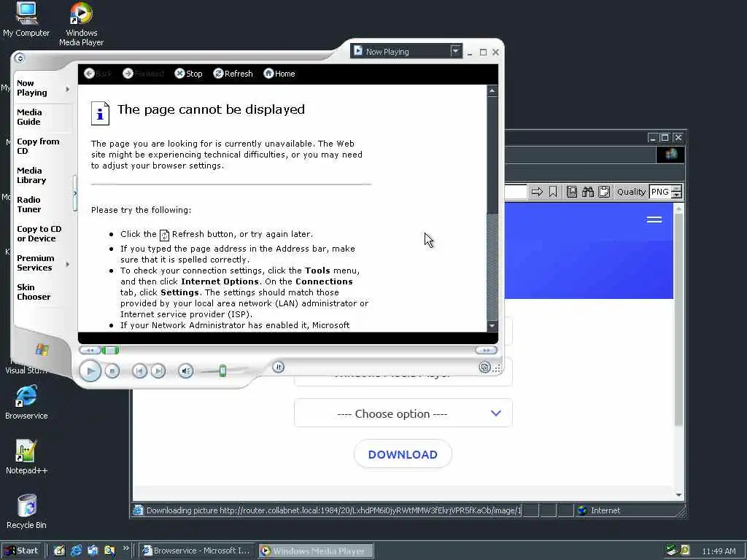Click the system tray clock
Viewport: 747px width, 560px height.
719,551
